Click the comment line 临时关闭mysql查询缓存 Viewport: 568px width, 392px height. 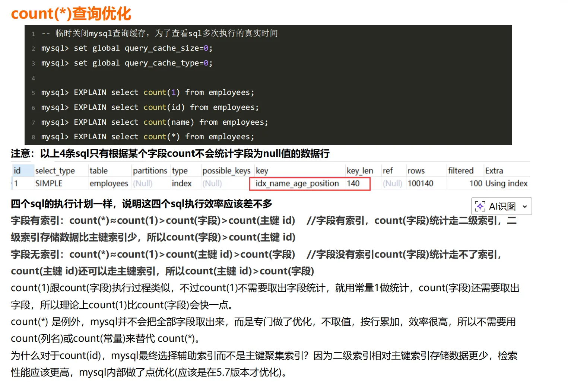[x=159, y=34]
